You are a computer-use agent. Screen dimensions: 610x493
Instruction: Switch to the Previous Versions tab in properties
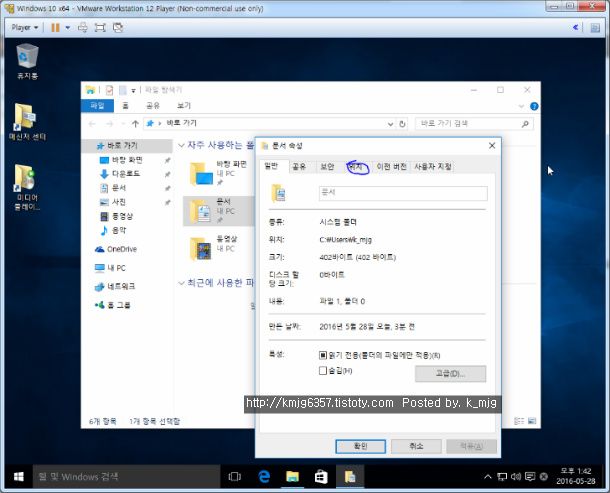click(391, 167)
